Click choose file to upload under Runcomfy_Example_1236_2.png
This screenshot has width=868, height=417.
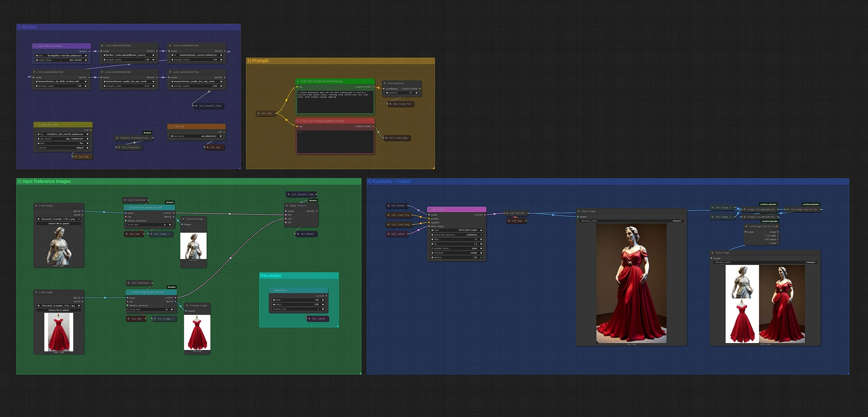(x=59, y=224)
